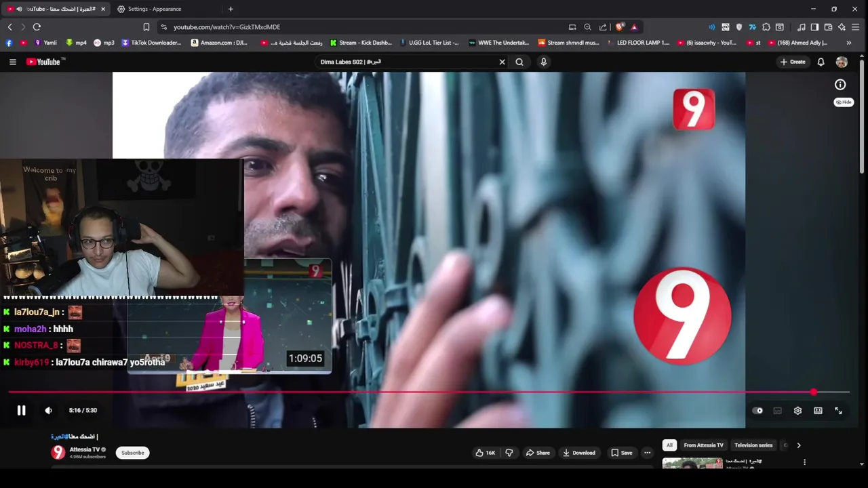The image size is (868, 488).
Task: Toggle the browser sidebar panel
Action: click(x=814, y=27)
